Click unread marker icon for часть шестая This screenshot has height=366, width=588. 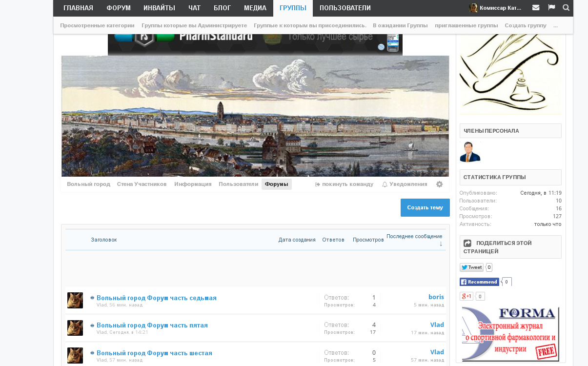point(92,353)
